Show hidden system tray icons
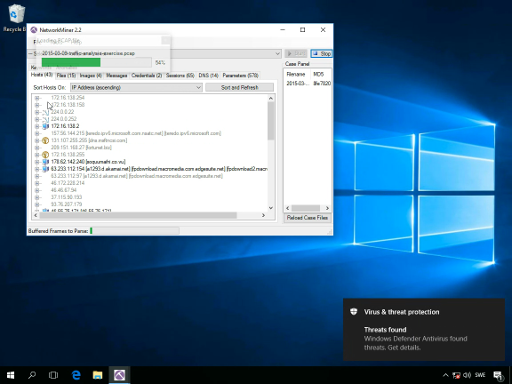This screenshot has height=384, width=512. click(x=445, y=375)
